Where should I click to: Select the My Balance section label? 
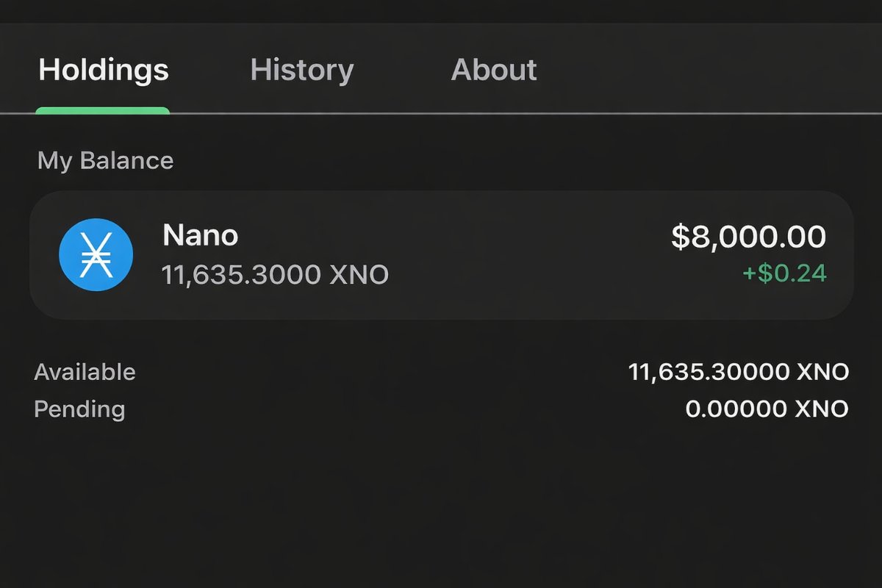[104, 160]
